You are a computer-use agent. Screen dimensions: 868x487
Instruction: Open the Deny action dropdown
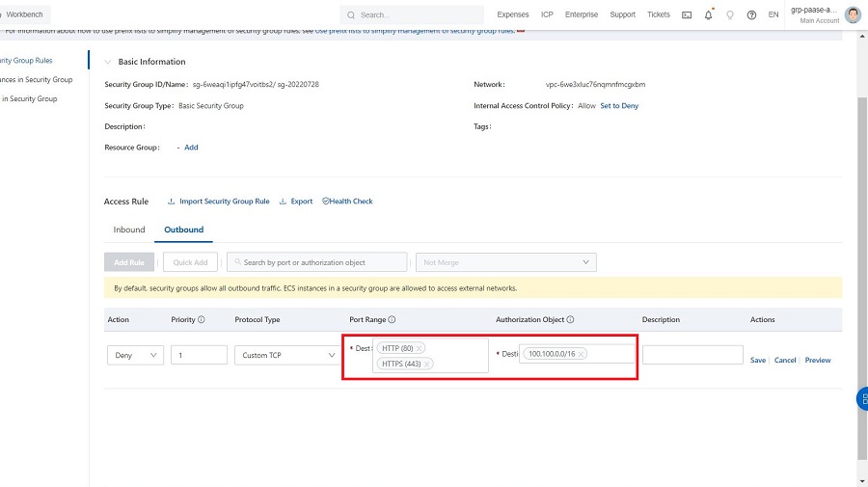point(135,355)
